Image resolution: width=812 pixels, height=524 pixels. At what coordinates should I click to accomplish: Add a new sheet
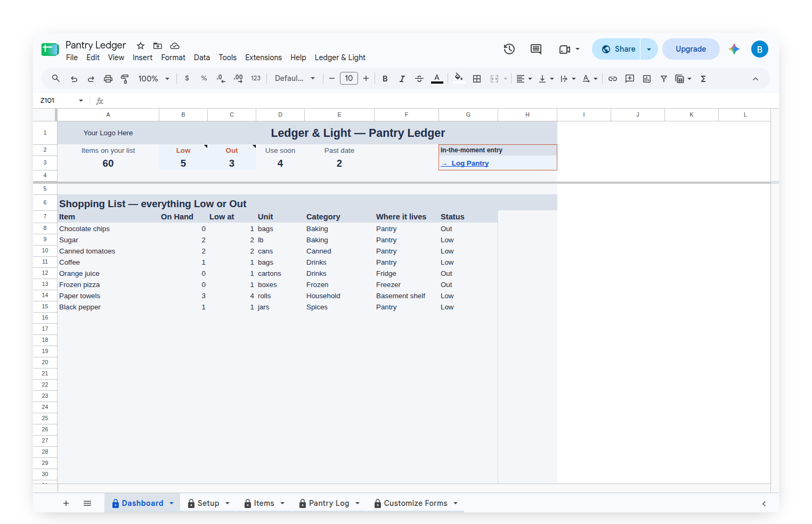click(x=66, y=503)
